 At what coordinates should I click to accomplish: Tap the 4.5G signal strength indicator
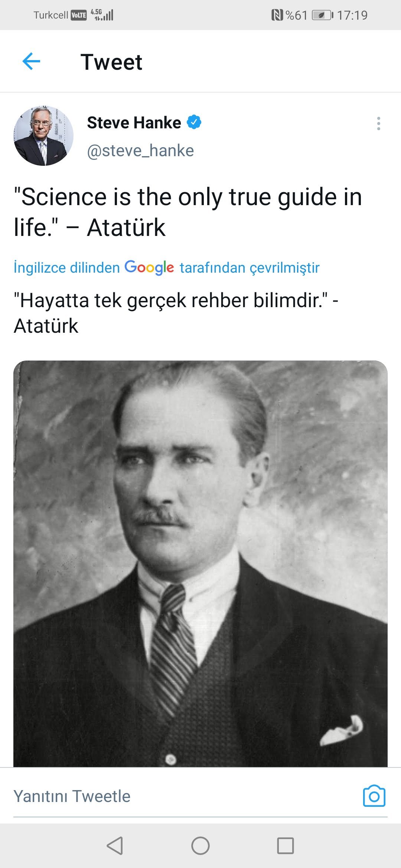tap(102, 15)
